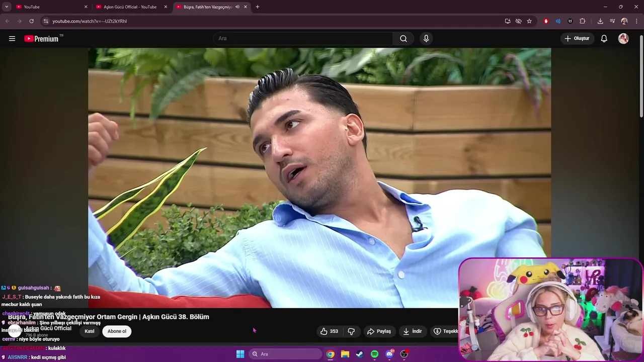Open a new browser tab
This screenshot has height=362, width=644.
(x=258, y=7)
